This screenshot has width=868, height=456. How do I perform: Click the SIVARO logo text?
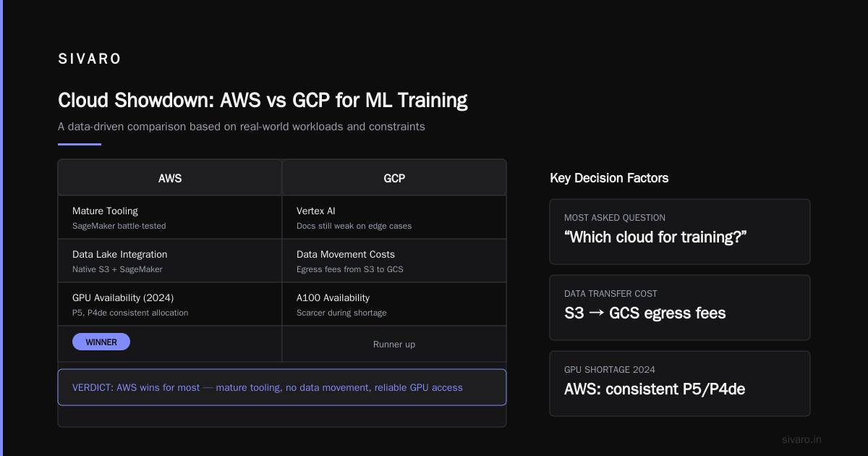point(90,59)
